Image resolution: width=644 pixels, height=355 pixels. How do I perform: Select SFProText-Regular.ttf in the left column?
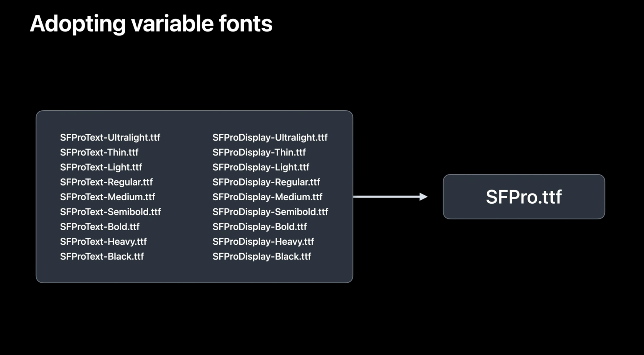pos(106,182)
